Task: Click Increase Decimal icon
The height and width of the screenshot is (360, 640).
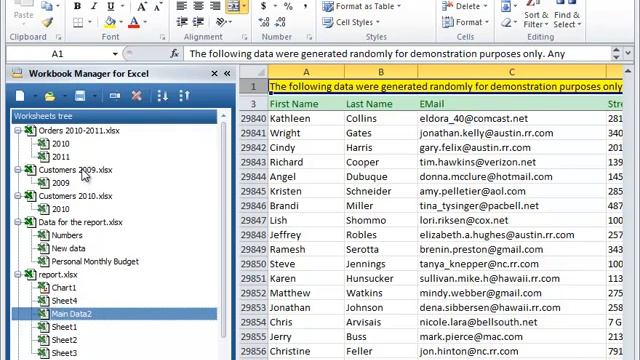Action: [264, 22]
